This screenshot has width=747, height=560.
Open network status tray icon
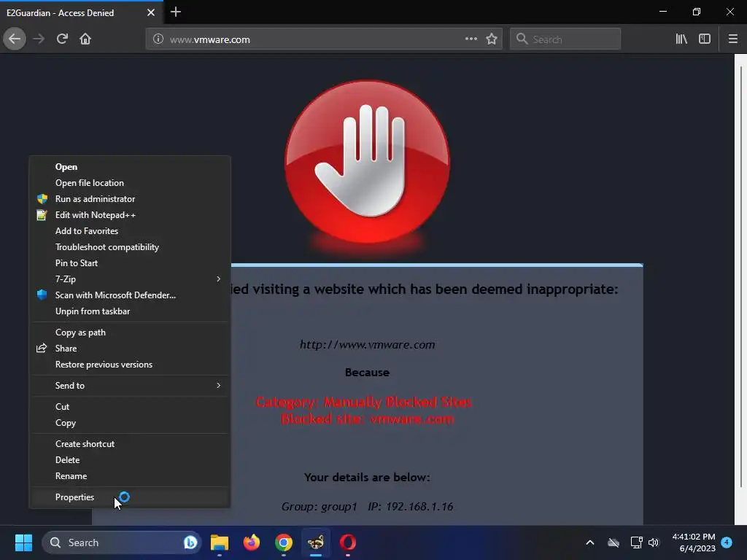[x=636, y=542]
